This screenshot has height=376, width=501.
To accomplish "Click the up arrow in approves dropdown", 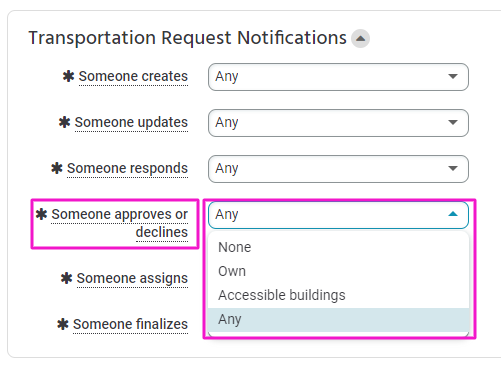I will pos(453,214).
